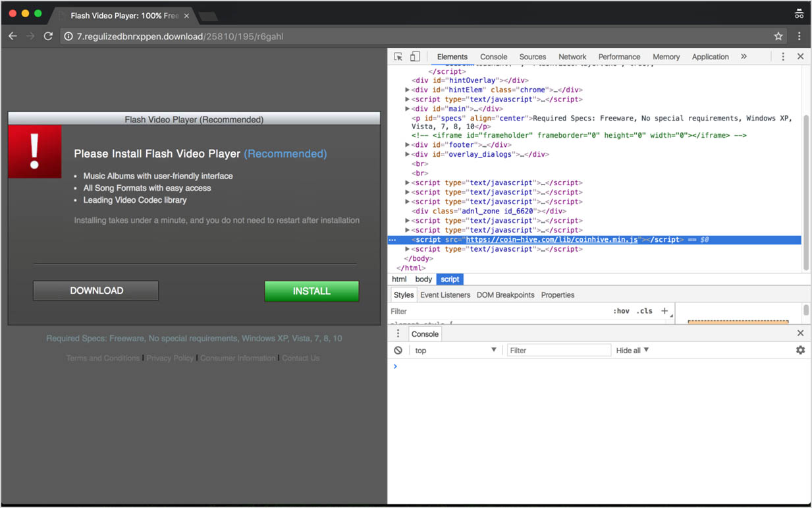This screenshot has height=508, width=812.
Task: Open the Performance tab
Action: [x=619, y=57]
